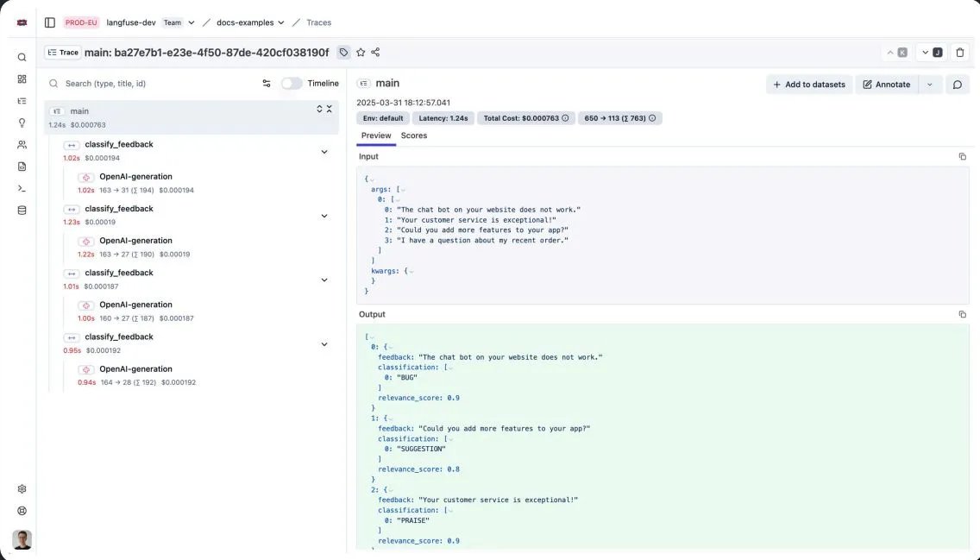The width and height of the screenshot is (980, 560).
Task: Toggle the sidebar panel icon
Action: 50,22
